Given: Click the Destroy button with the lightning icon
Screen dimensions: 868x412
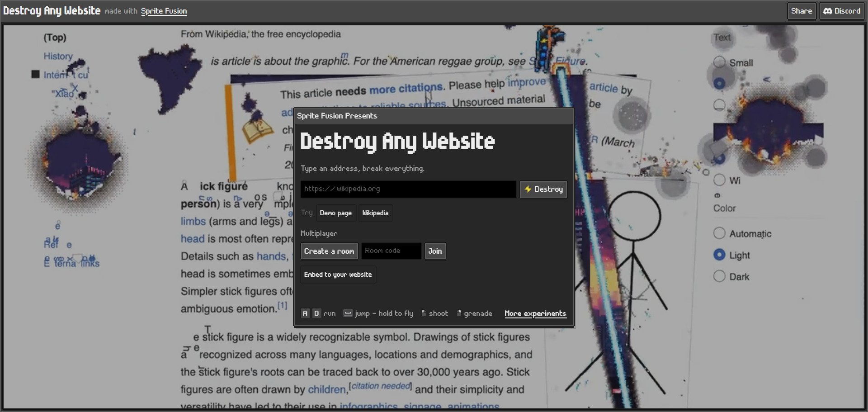Looking at the screenshot, I should pos(543,189).
